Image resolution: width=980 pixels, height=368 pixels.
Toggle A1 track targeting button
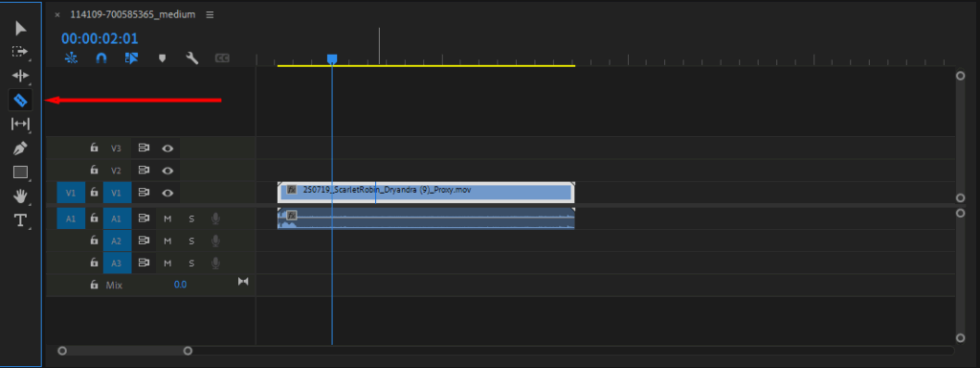click(x=117, y=218)
